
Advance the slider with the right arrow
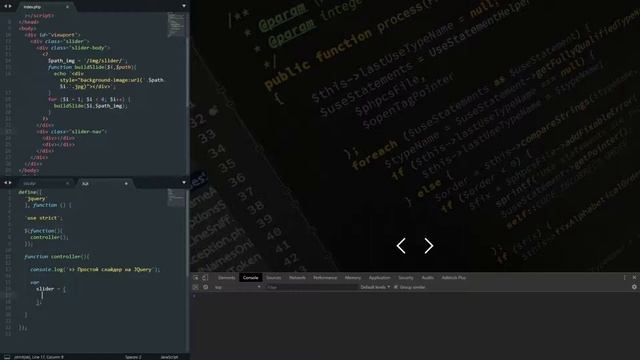coord(428,246)
